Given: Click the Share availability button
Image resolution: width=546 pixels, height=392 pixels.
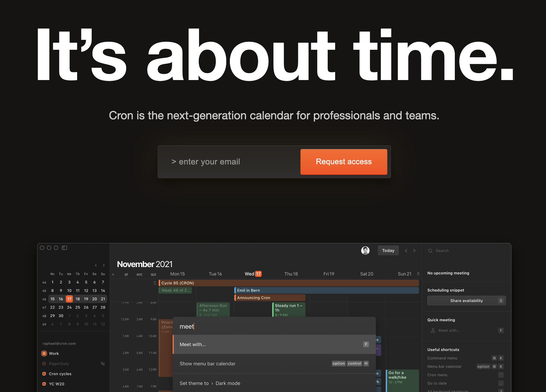Looking at the screenshot, I should click(x=466, y=300).
